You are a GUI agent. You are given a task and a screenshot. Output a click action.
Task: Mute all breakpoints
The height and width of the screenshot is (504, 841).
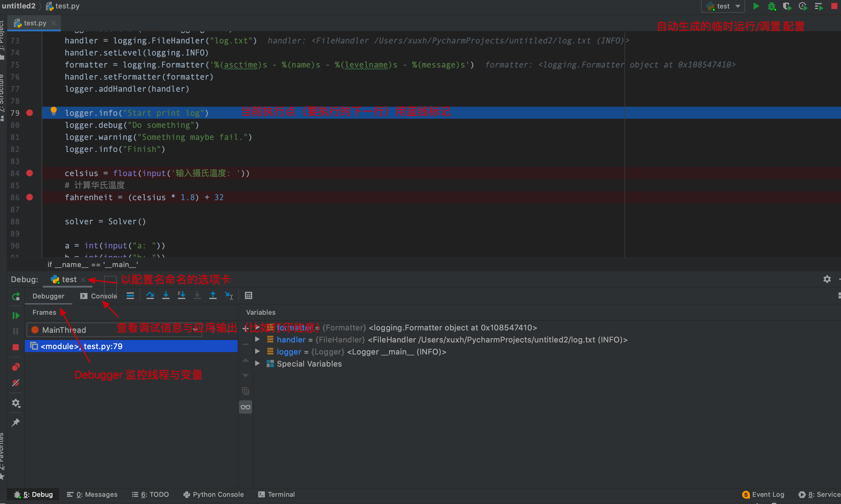pos(16,383)
